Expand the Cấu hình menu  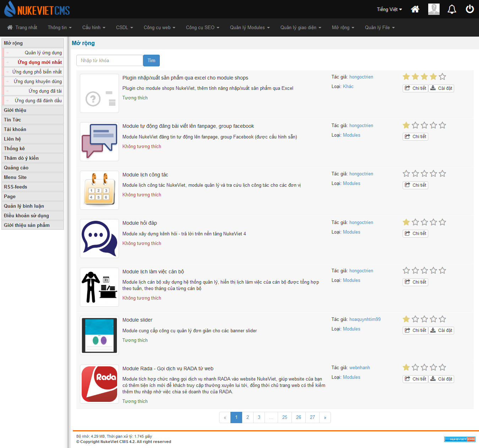(94, 27)
